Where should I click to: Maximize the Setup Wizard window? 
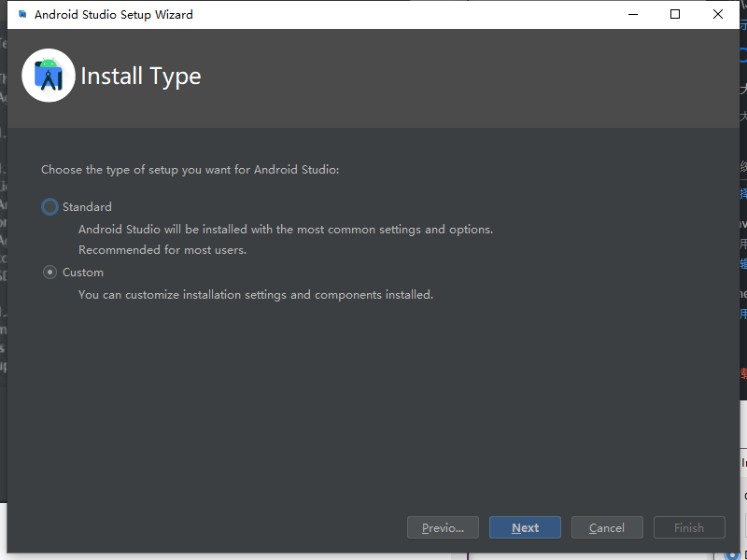675,14
